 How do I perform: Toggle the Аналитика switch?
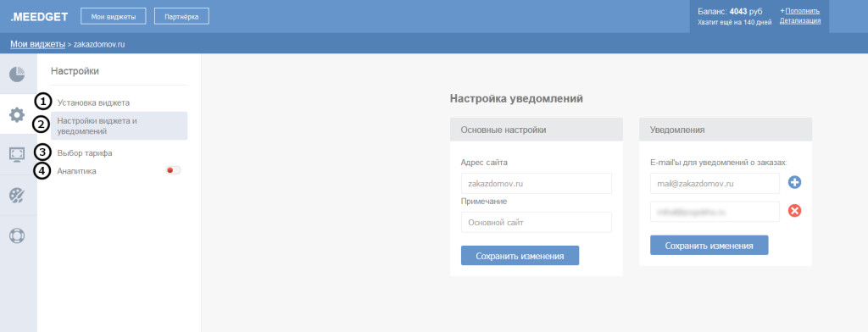click(173, 170)
